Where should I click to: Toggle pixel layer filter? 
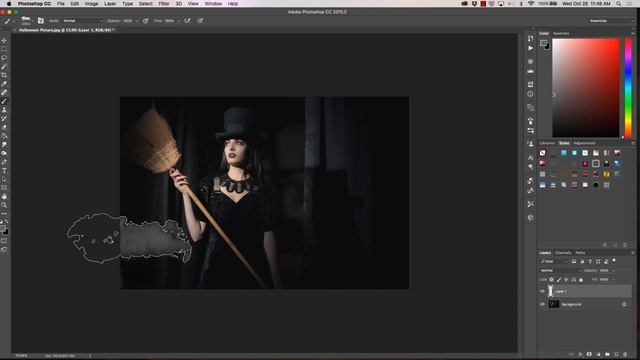pos(574,261)
